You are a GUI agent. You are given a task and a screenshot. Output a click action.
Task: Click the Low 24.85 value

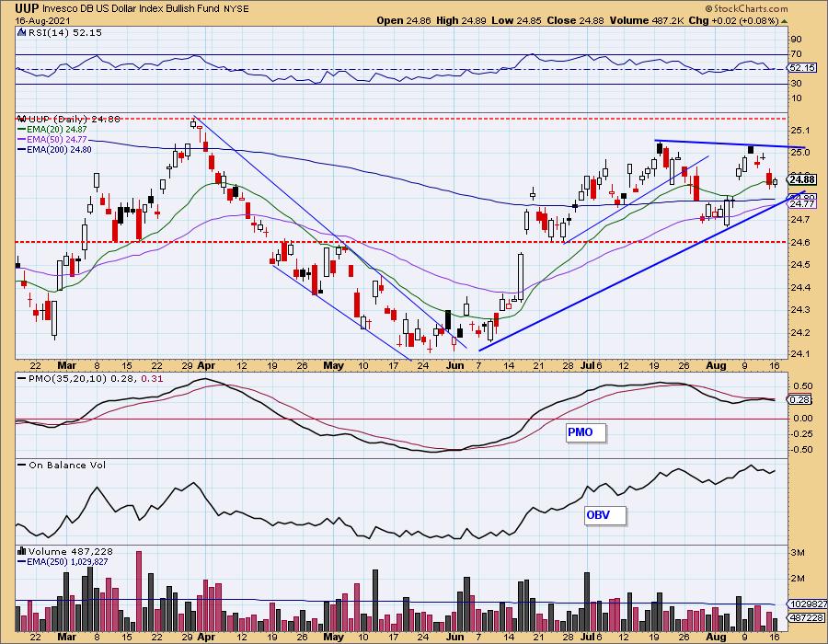(x=516, y=20)
